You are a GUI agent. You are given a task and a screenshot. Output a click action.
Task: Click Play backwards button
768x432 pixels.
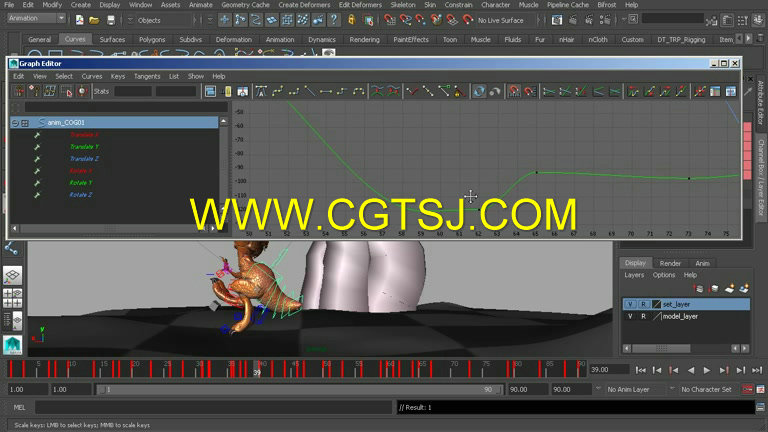coord(691,370)
